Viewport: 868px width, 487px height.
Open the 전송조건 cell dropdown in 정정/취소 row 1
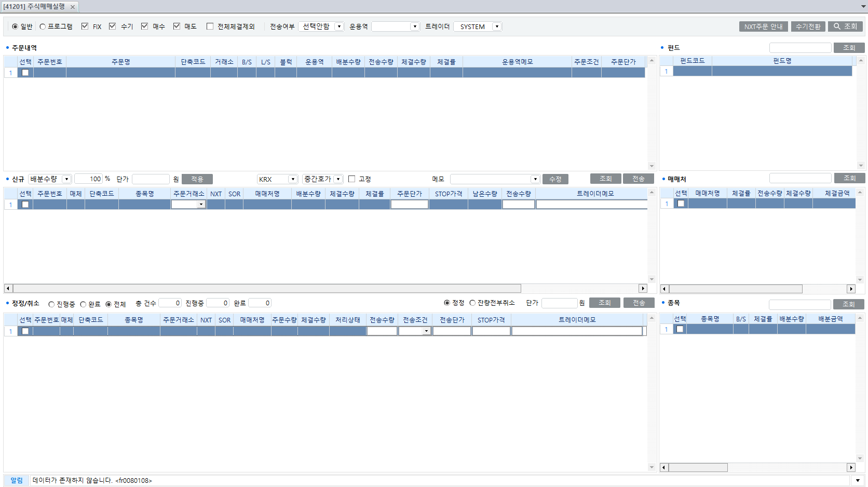coord(426,331)
